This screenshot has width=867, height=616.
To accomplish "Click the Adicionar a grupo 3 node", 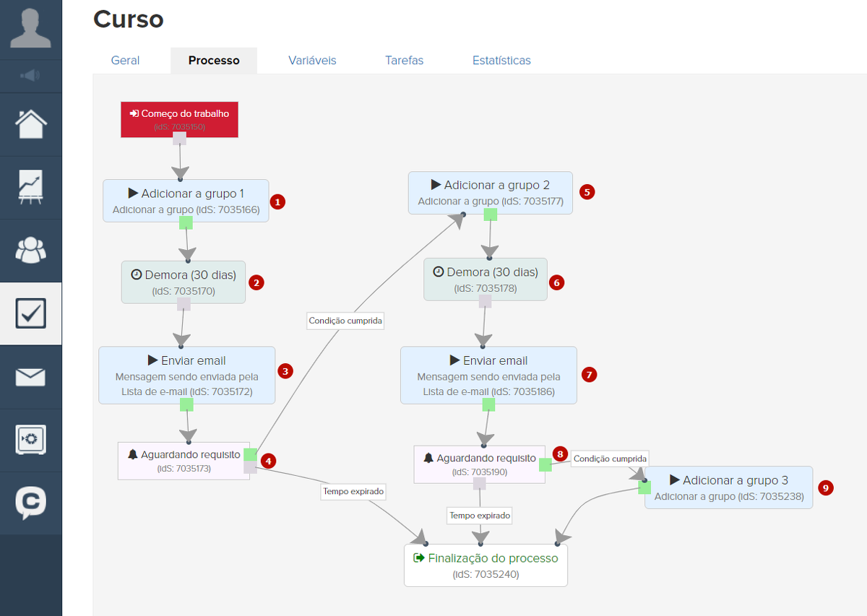I will pos(728,487).
